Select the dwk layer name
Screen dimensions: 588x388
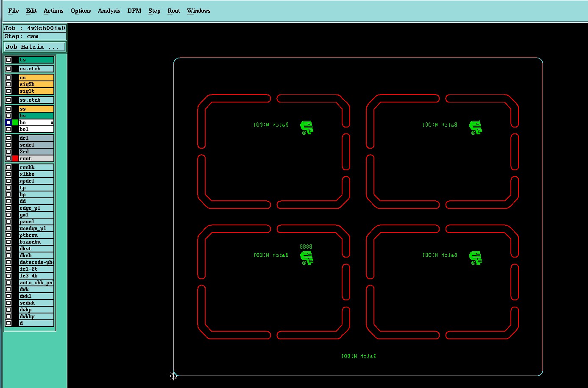click(x=36, y=289)
